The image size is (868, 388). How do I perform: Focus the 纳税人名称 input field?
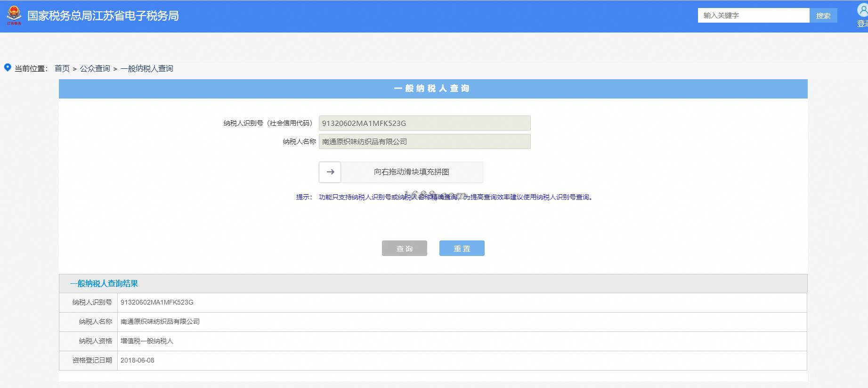pos(425,141)
